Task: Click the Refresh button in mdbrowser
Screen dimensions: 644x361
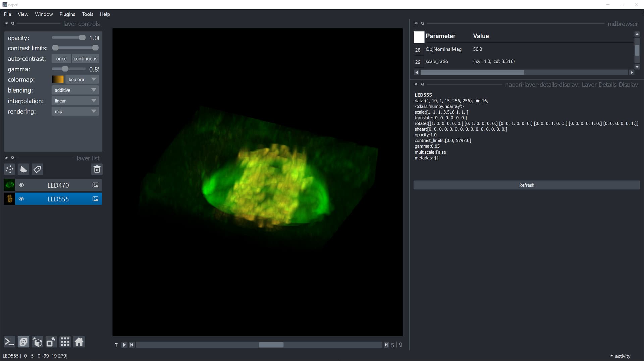Action: pos(526,185)
